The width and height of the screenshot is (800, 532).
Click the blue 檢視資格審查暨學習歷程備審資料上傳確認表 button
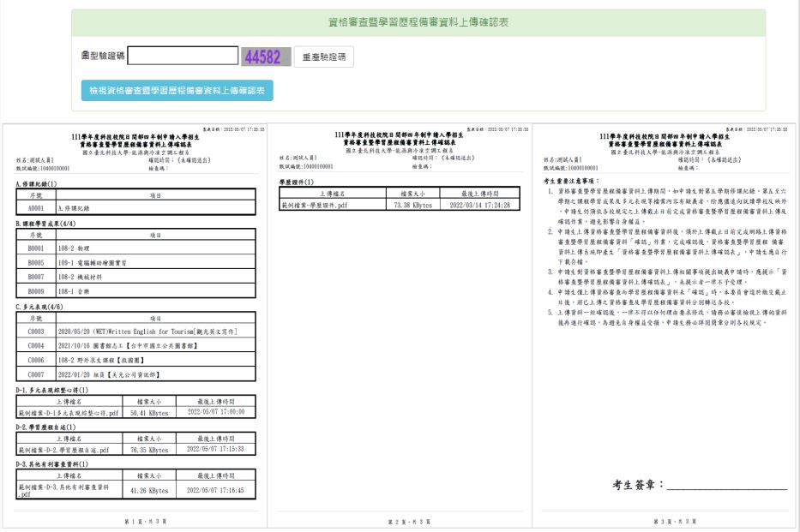click(177, 90)
